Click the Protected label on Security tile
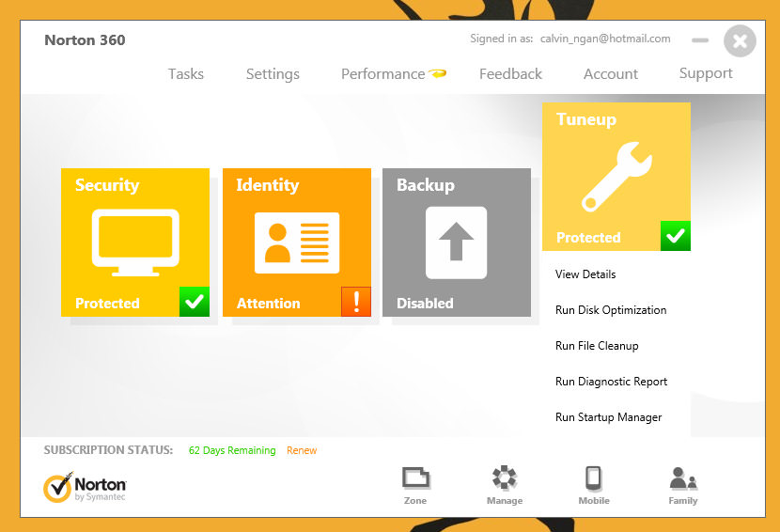 (x=107, y=303)
